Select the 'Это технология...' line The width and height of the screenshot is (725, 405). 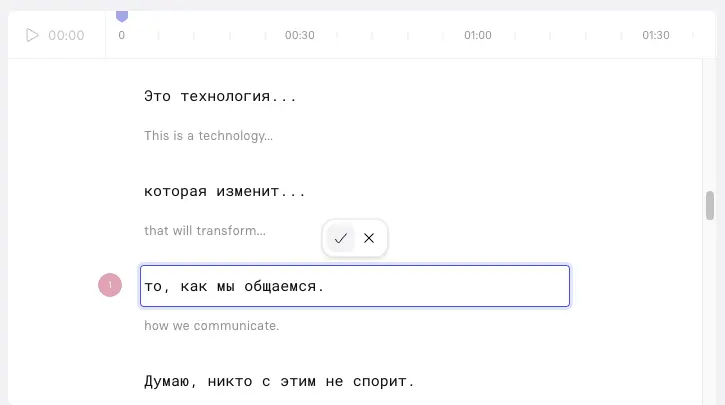(x=220, y=96)
